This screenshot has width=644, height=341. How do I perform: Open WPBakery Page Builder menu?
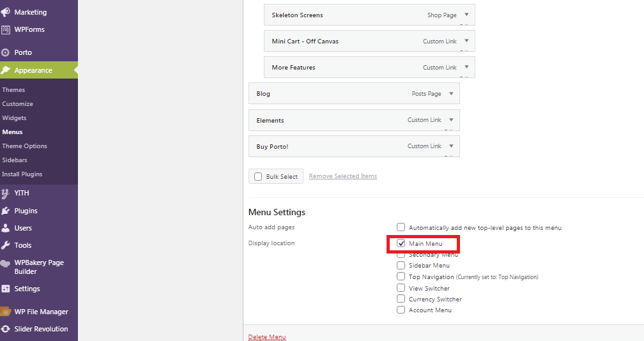[x=38, y=267]
